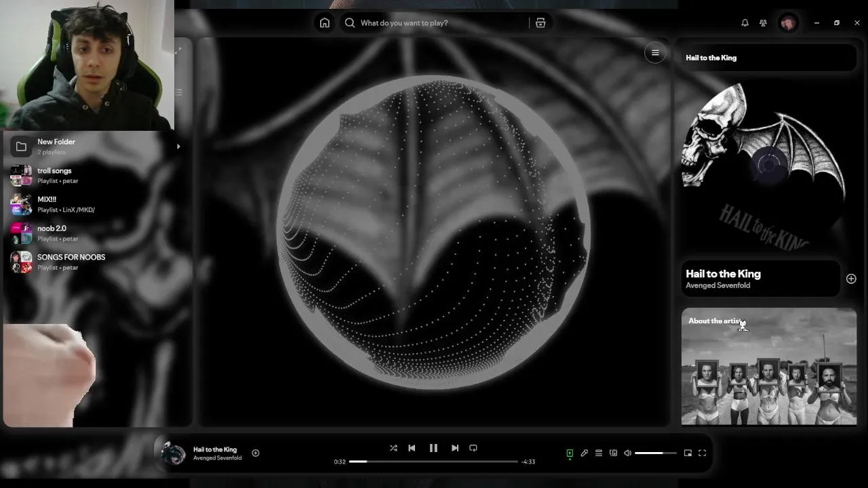Open Avenged Sevenfold artist link in side panel
This screenshot has height=488, width=868.
click(x=717, y=285)
